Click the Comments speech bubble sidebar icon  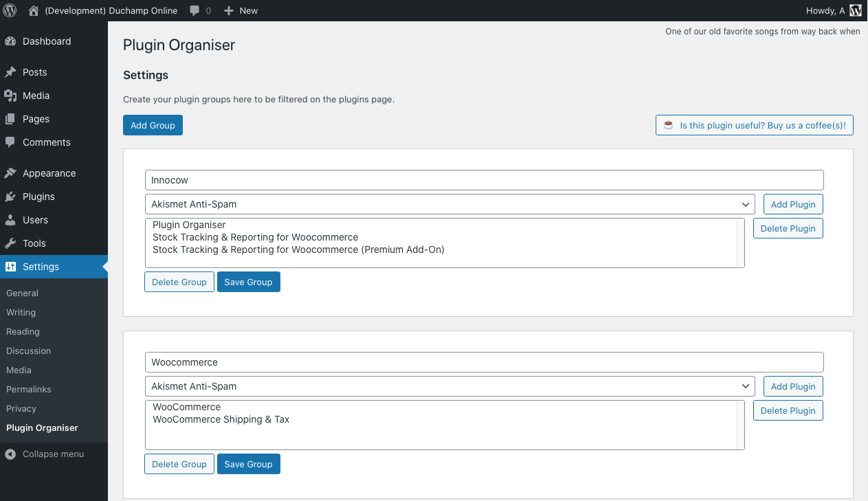(10, 142)
